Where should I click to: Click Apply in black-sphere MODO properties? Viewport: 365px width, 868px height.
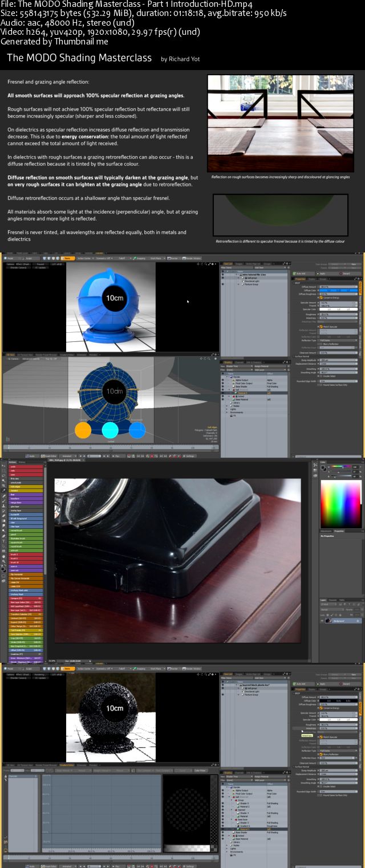click(x=325, y=683)
